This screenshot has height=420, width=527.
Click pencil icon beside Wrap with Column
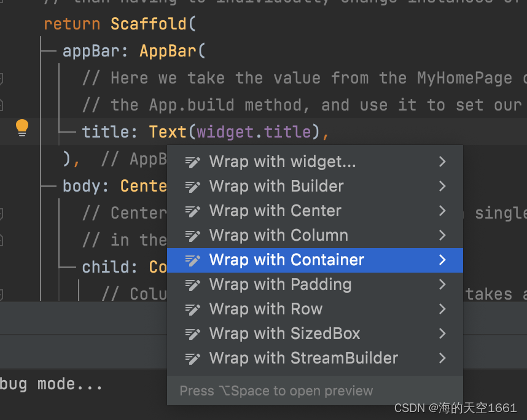[x=193, y=236]
